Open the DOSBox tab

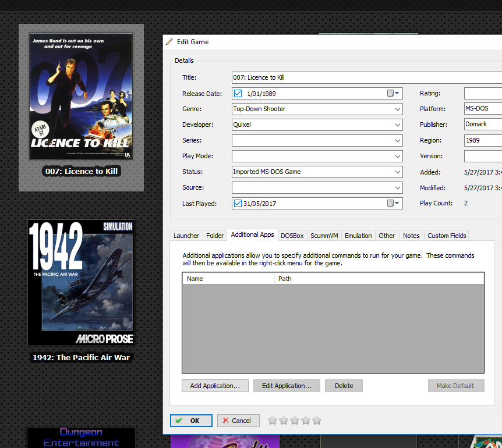tap(292, 236)
